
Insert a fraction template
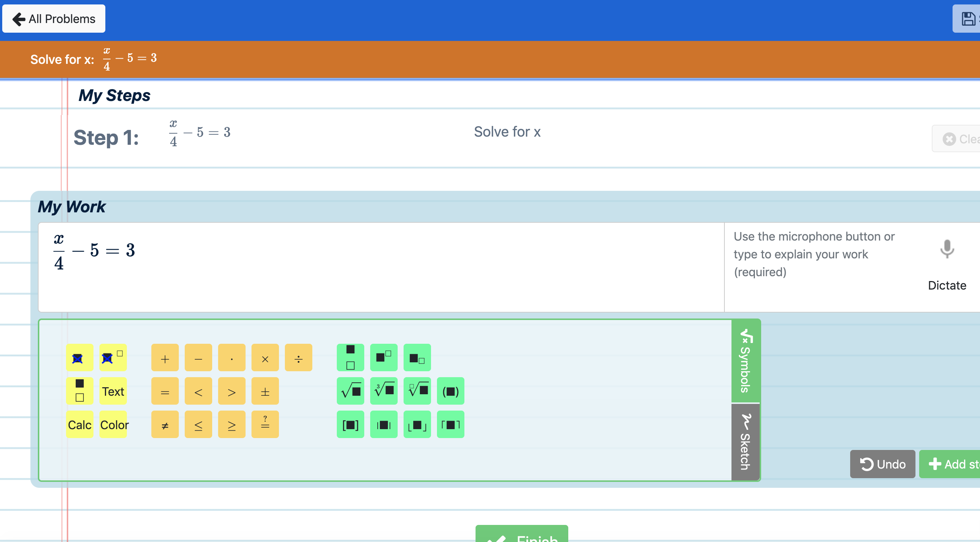(350, 357)
